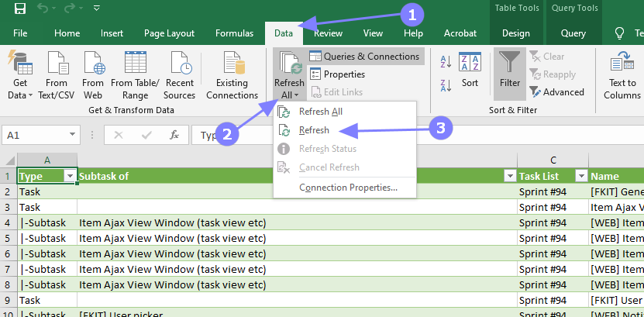This screenshot has width=644, height=317.
Task: Open the Subtask of column filter dropdown
Action: coord(510,176)
